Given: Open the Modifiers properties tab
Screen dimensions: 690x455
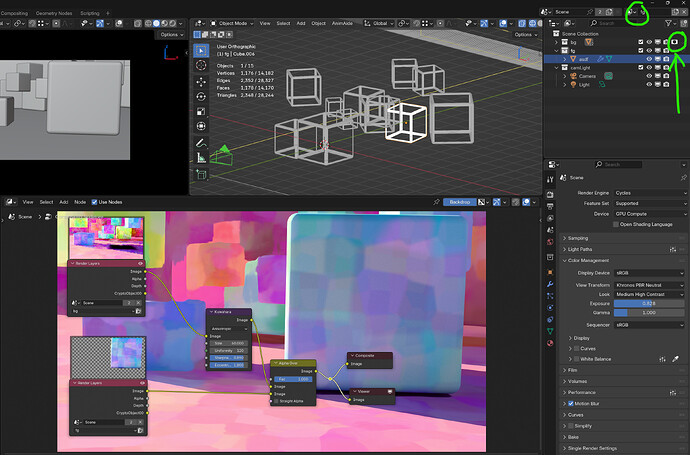Looking at the screenshot, I should click(x=550, y=284).
